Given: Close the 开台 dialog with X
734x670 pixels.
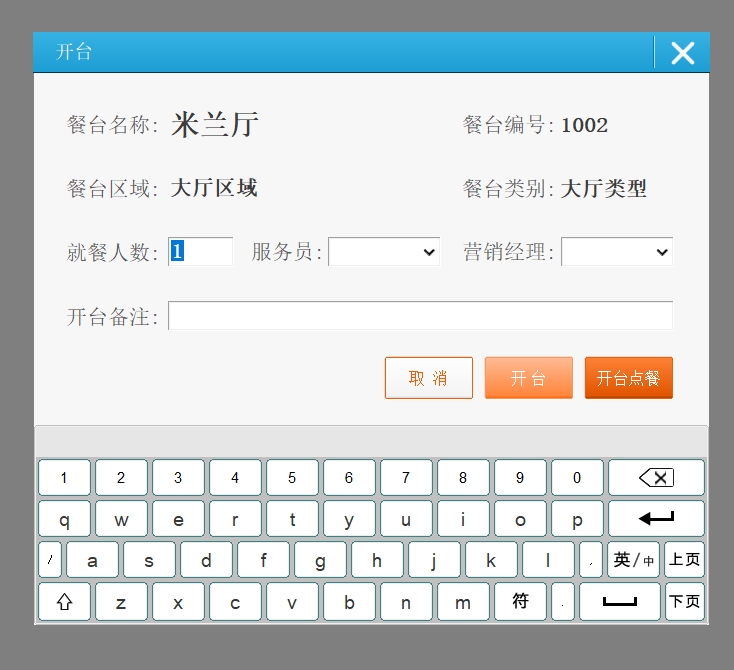Looking at the screenshot, I should (682, 53).
